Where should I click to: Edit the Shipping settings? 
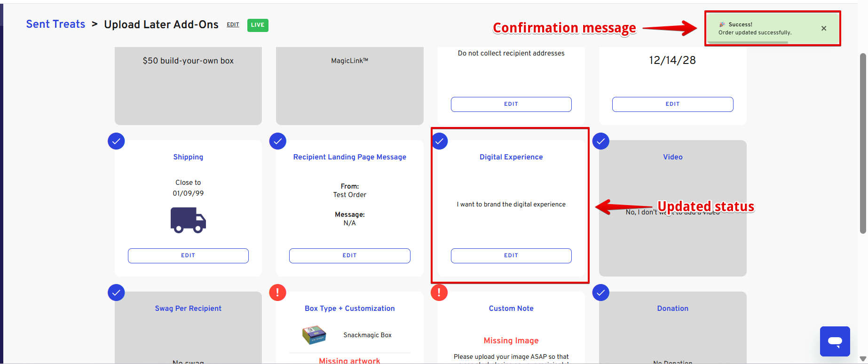[188, 255]
